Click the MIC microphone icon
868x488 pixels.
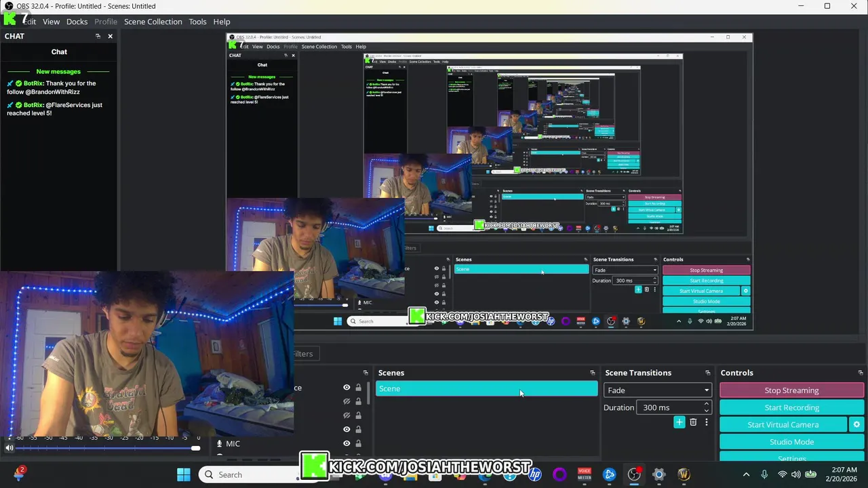[x=219, y=444]
